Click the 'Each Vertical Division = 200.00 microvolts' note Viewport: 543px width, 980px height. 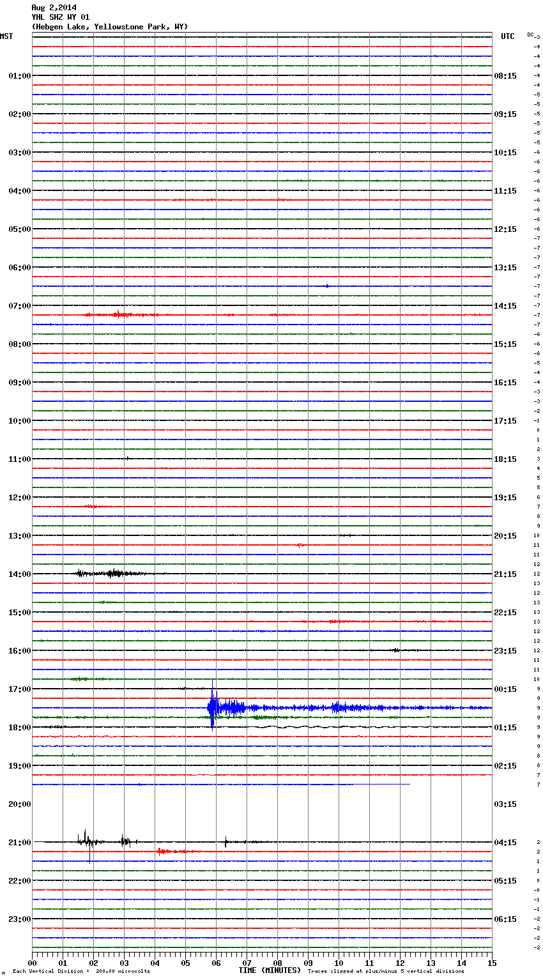pyautogui.click(x=81, y=971)
